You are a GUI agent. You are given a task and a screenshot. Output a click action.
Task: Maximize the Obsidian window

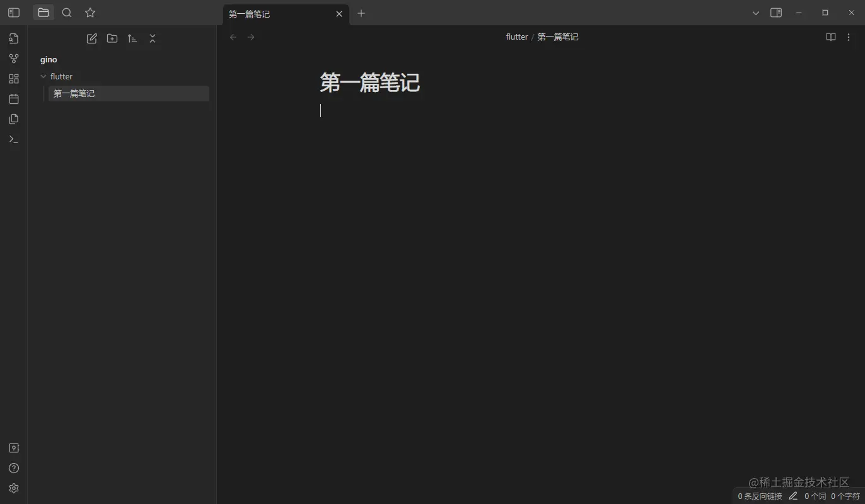pos(825,13)
